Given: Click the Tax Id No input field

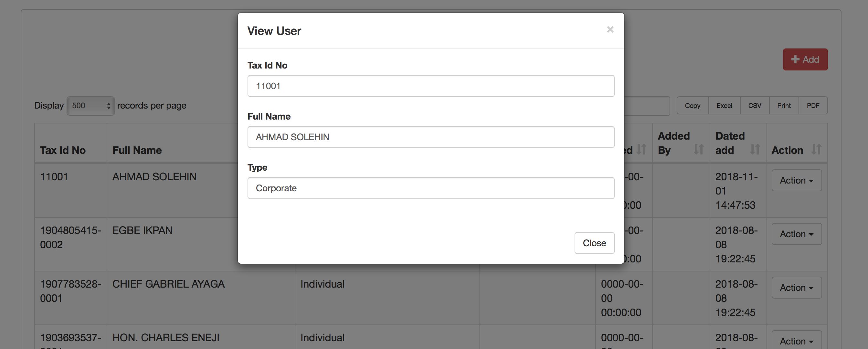Looking at the screenshot, I should [431, 86].
